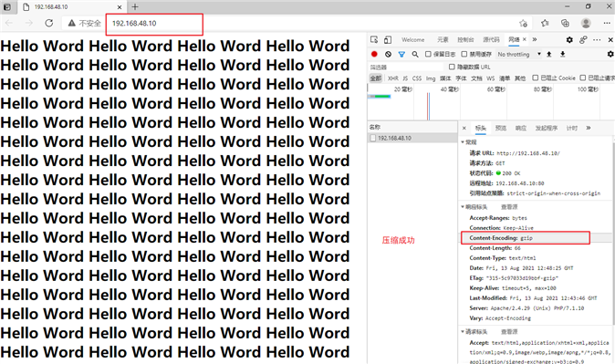
Task: Open network search with the magnifier icon
Action: pos(415,54)
